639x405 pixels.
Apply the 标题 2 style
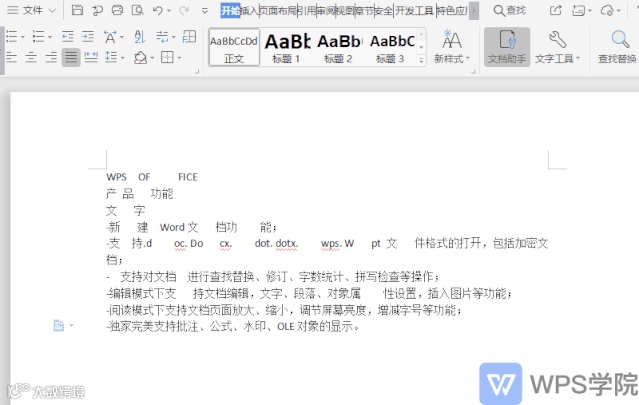coord(339,47)
